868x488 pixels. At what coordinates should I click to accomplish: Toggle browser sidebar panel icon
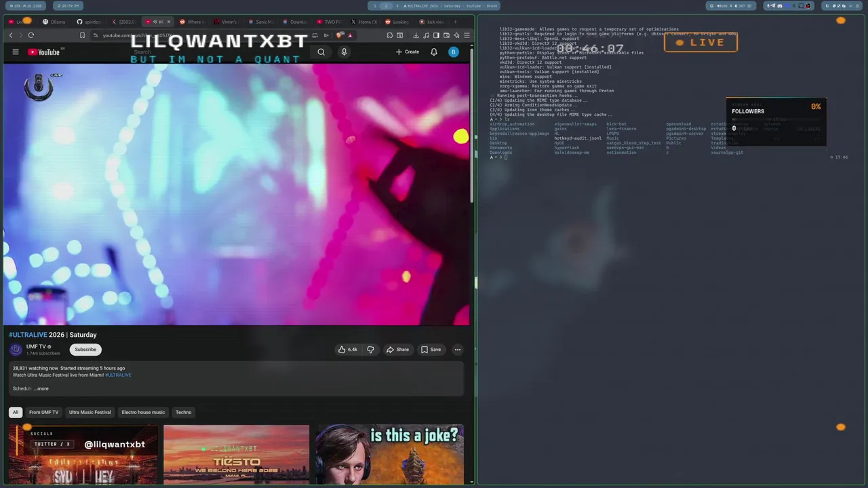tap(436, 35)
